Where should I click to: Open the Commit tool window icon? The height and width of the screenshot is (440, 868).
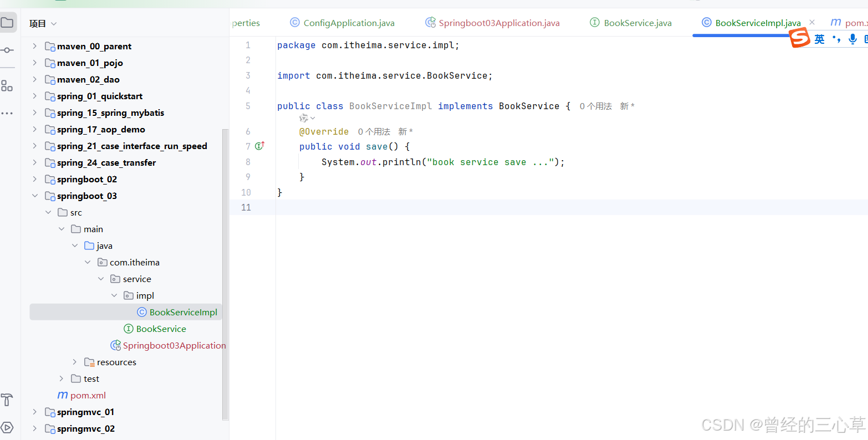[7, 50]
